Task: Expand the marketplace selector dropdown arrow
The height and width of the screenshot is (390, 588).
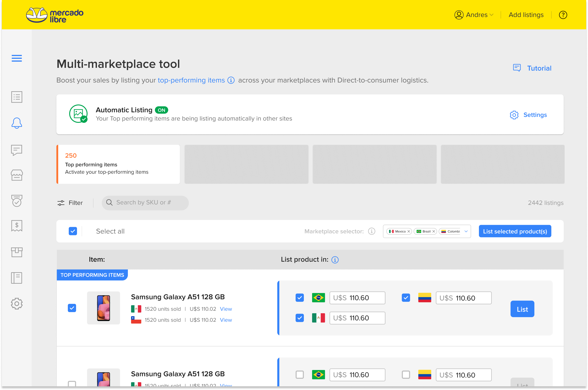Action: [x=466, y=231]
